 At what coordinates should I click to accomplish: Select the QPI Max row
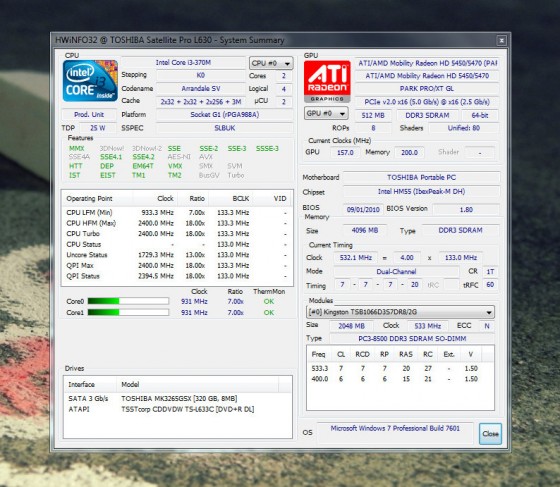click(x=177, y=265)
